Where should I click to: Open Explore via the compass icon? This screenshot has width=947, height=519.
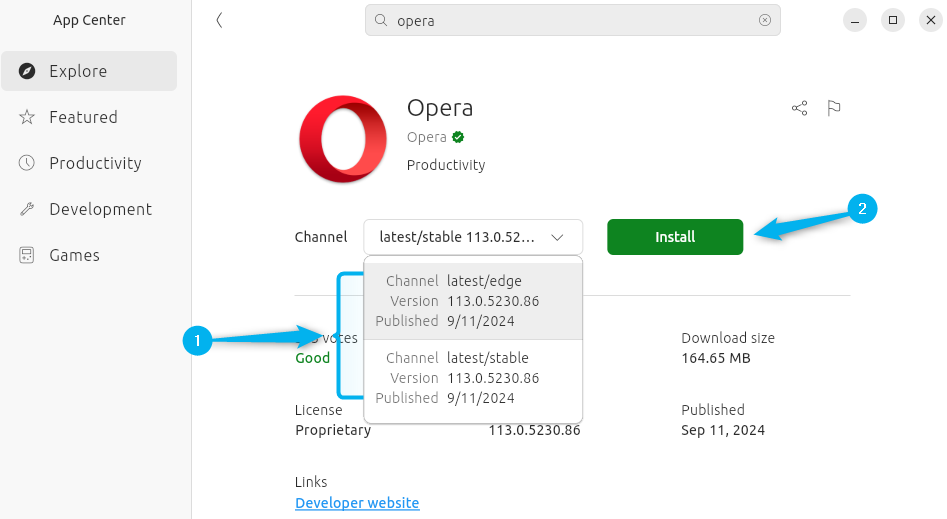tap(28, 71)
